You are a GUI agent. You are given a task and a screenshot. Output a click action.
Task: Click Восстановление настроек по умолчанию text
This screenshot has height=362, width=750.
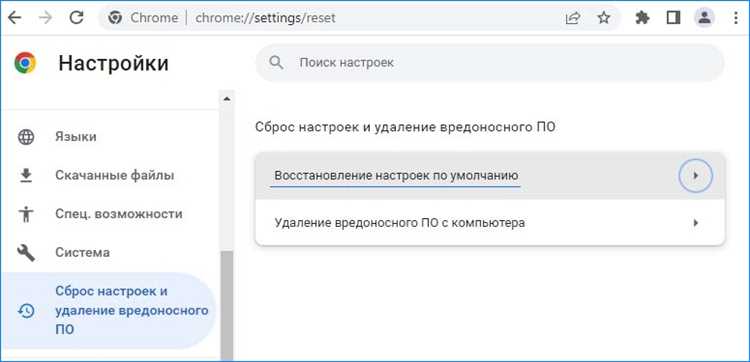pyautogui.click(x=396, y=176)
